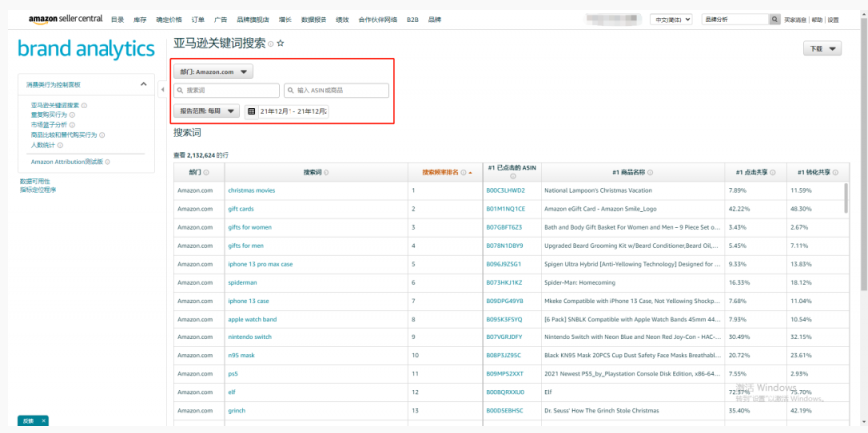The image size is (868, 433).
Task: Click the table's vertical scrollbar
Action: point(846,198)
